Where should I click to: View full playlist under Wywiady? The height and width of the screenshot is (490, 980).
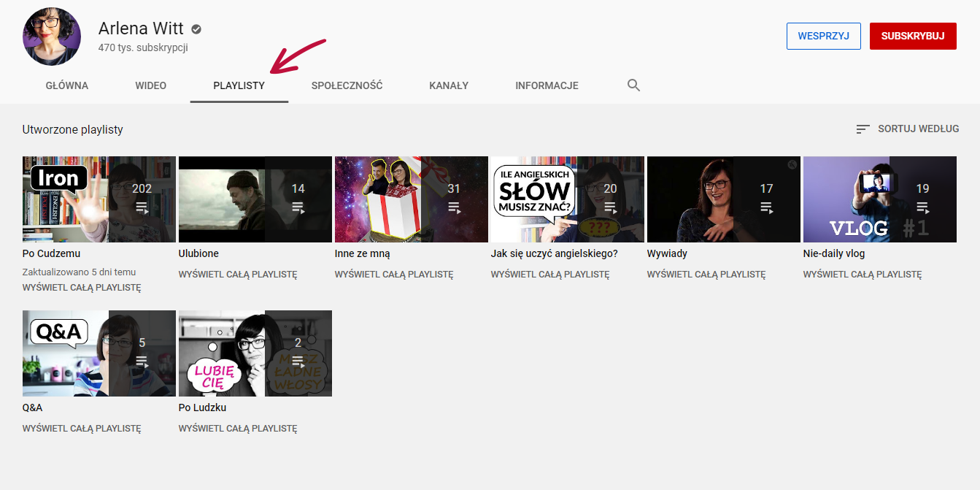[x=706, y=275]
